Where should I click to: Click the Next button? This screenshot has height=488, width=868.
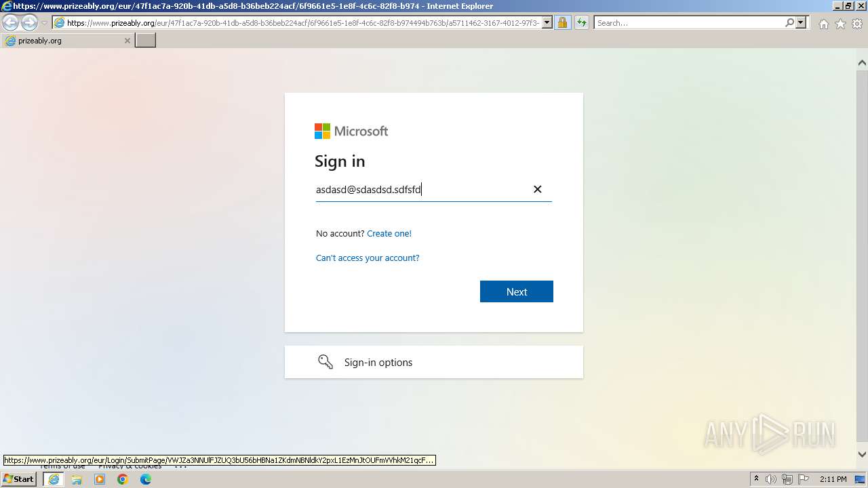pos(517,291)
